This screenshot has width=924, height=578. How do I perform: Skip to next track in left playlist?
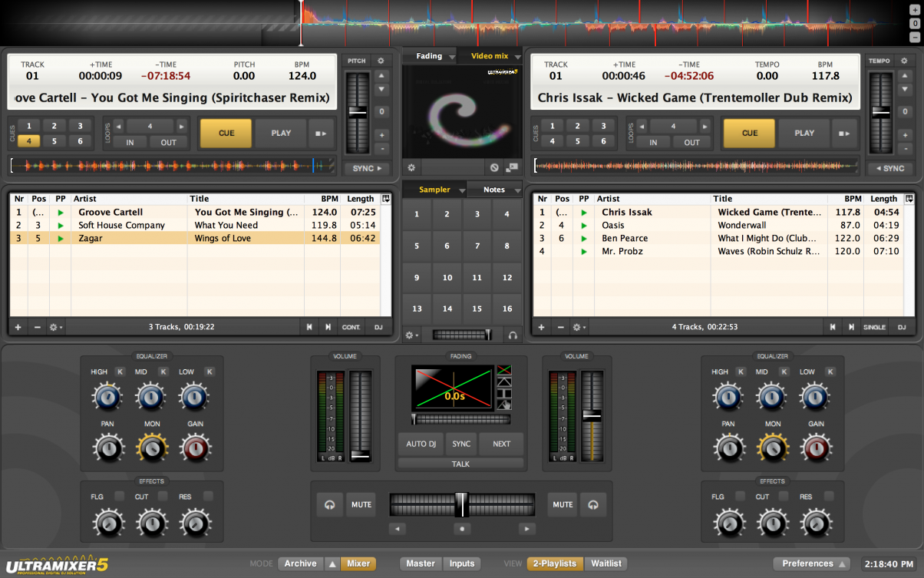click(x=328, y=327)
